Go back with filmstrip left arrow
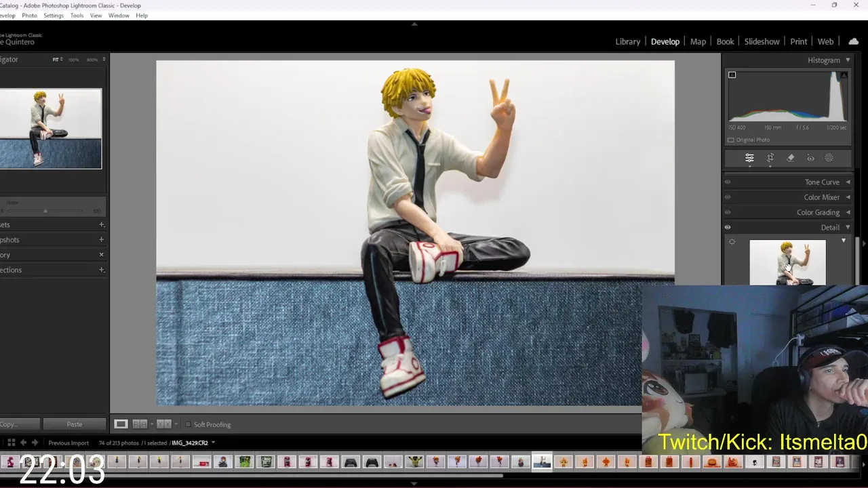This screenshot has height=488, width=868. 23,443
